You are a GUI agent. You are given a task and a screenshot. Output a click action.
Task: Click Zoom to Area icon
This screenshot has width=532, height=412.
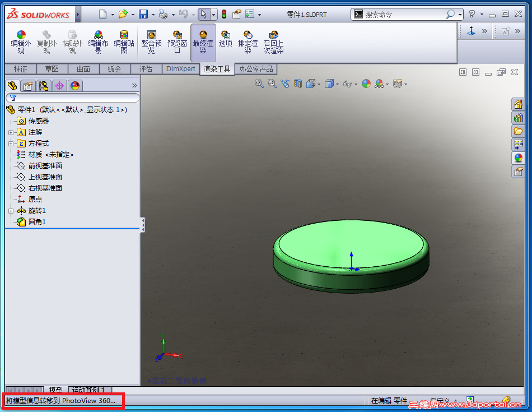(272, 84)
